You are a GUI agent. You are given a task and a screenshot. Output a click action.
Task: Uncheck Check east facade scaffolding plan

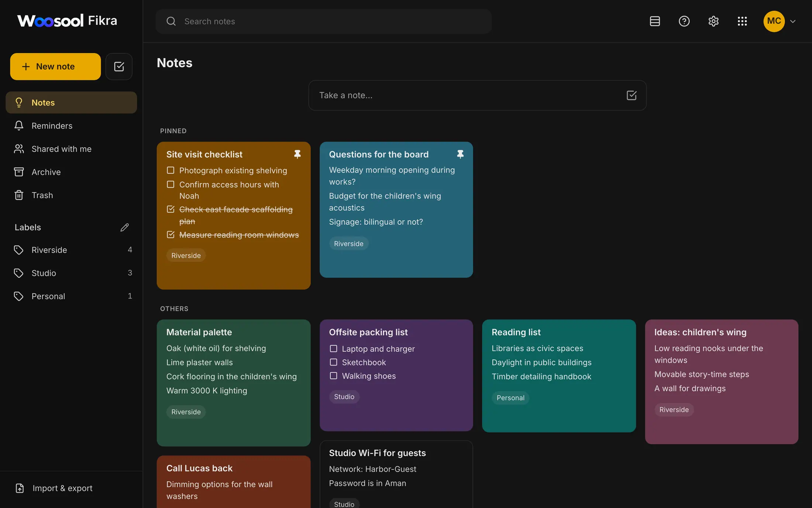click(171, 209)
